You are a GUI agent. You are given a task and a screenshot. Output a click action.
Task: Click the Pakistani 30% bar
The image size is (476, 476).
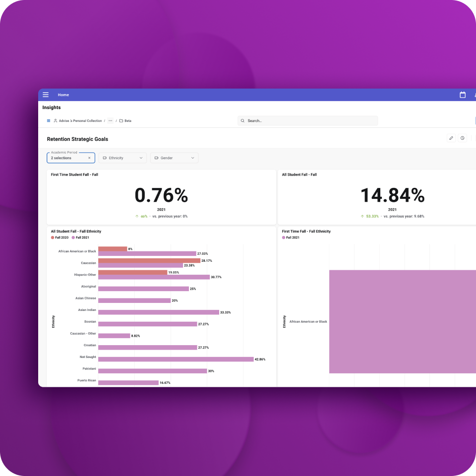point(153,371)
